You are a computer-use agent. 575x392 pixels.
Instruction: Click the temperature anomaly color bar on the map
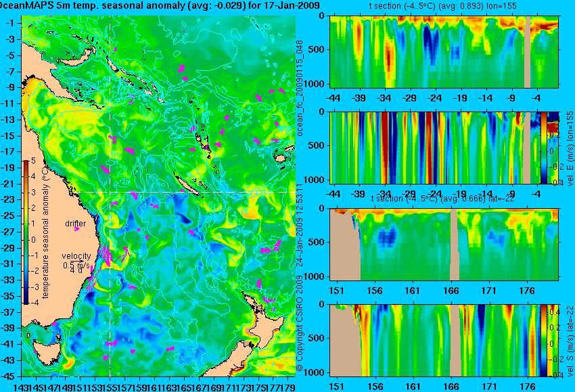click(x=26, y=232)
